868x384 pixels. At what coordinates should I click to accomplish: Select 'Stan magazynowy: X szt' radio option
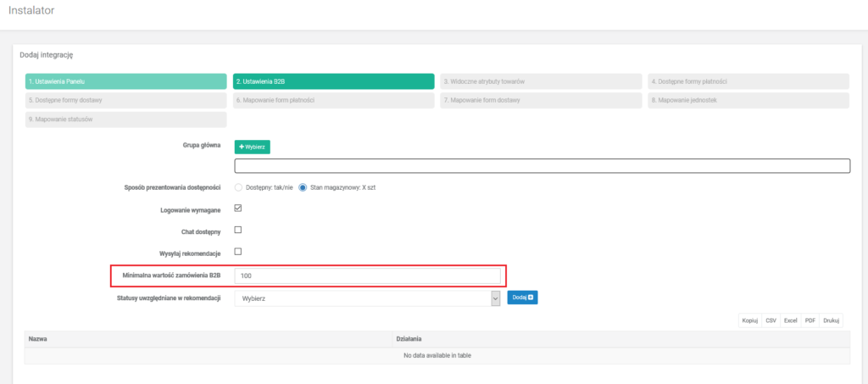tap(303, 187)
